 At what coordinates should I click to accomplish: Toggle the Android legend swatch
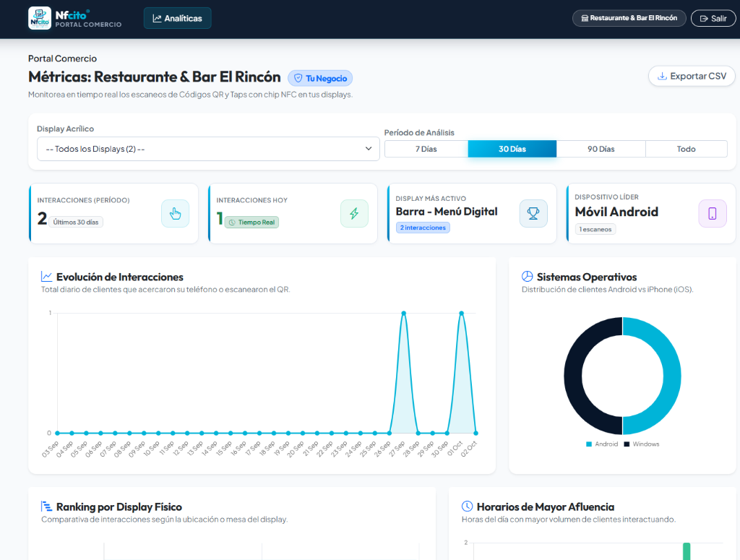588,444
